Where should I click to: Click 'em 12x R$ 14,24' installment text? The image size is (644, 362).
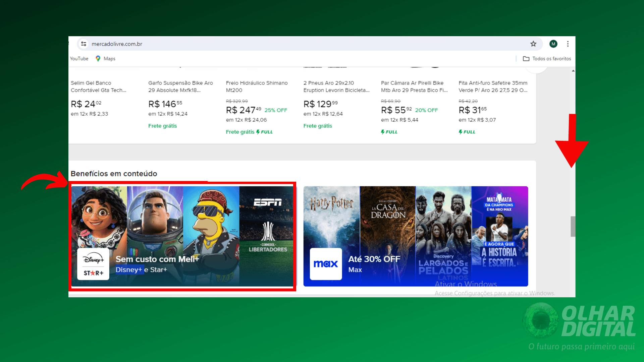click(168, 114)
